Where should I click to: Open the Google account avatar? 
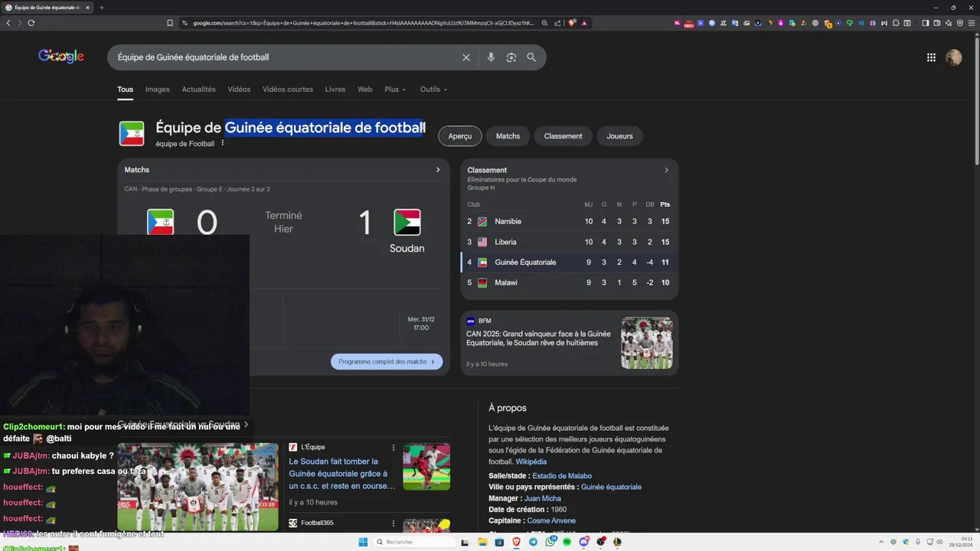pyautogui.click(x=953, y=57)
